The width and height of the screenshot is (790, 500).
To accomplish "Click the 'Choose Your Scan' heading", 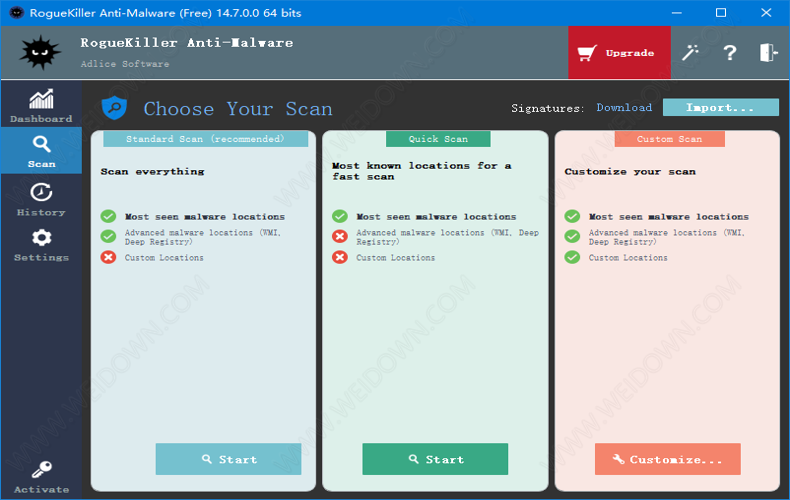I will click(238, 109).
